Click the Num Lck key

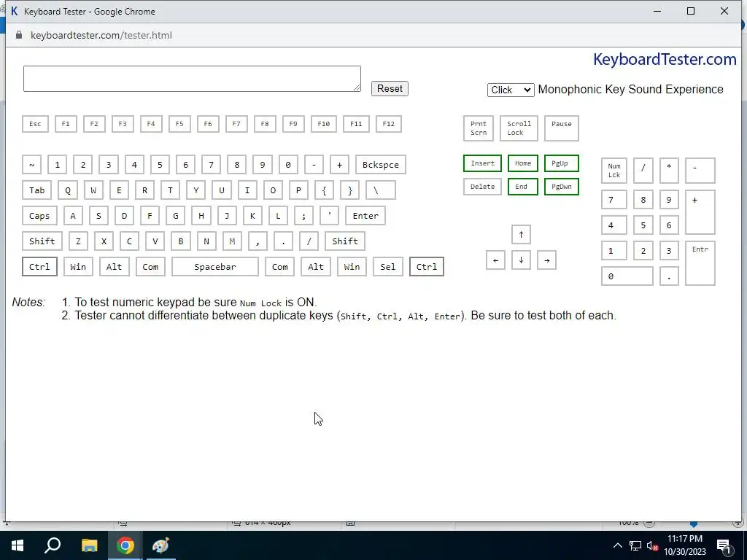[614, 171]
